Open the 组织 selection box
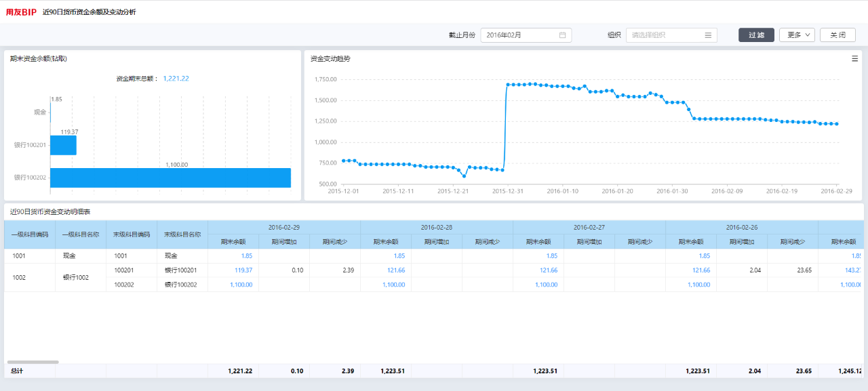This screenshot has height=391, width=868. click(x=671, y=35)
